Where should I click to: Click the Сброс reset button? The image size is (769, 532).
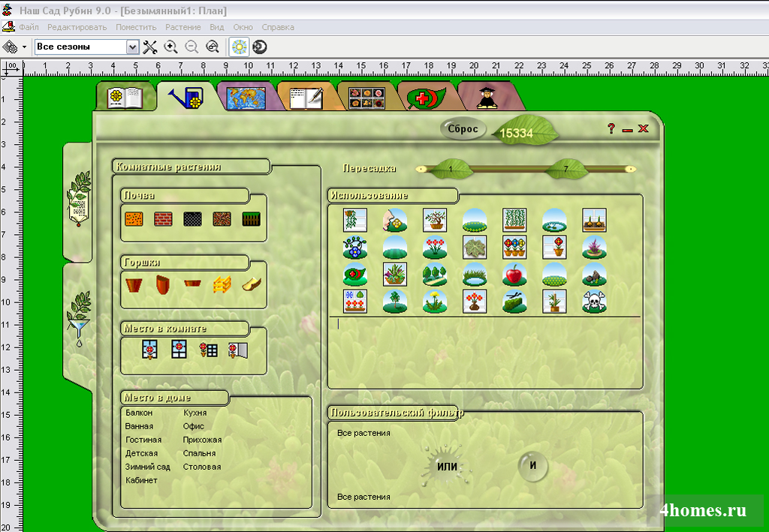(x=463, y=129)
